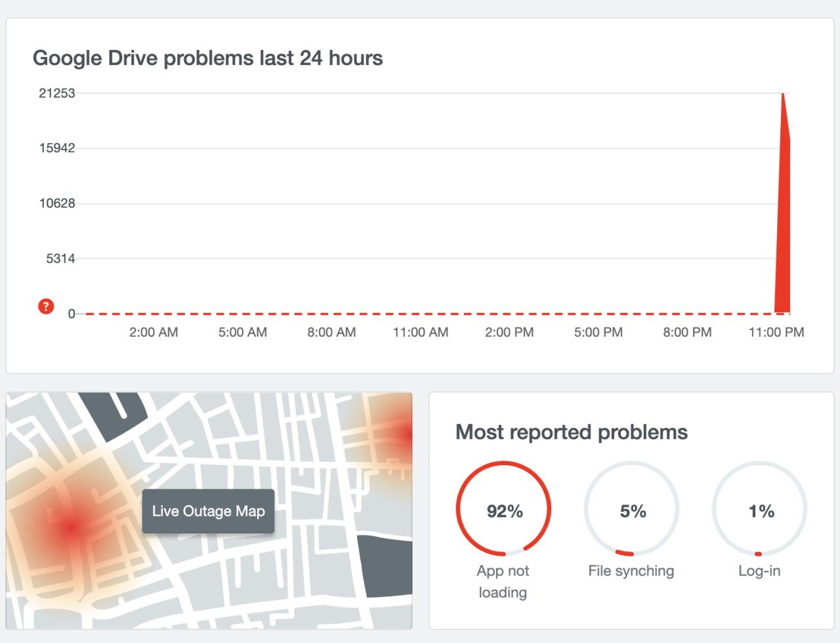The height and width of the screenshot is (643, 840).
Task: Click the 2:00 AM axis label
Action: [154, 332]
